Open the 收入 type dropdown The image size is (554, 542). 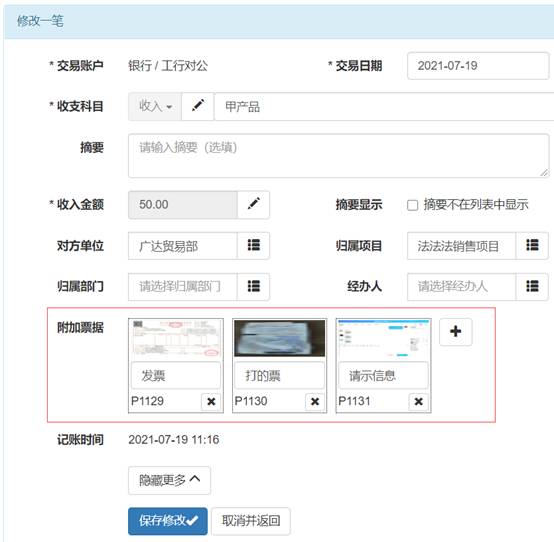pyautogui.click(x=155, y=106)
